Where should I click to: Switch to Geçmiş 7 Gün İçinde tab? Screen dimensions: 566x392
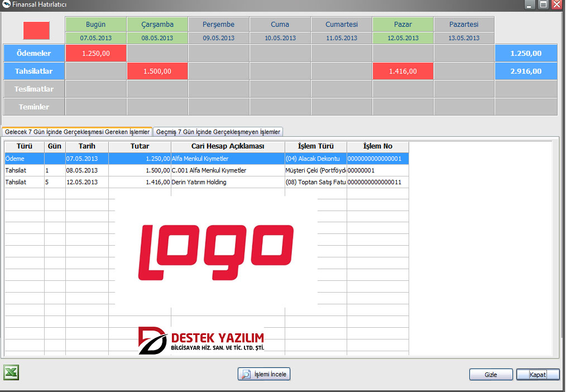[x=218, y=132]
